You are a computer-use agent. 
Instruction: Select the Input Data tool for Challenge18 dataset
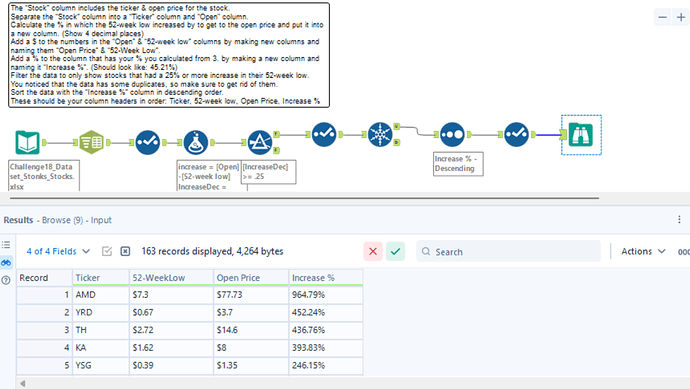[27, 142]
